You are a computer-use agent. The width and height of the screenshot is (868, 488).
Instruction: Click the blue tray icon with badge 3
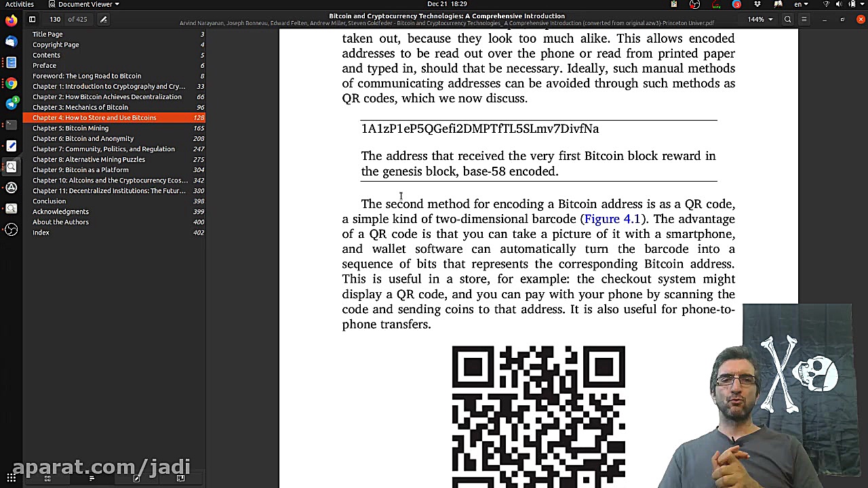pyautogui.click(x=737, y=4)
